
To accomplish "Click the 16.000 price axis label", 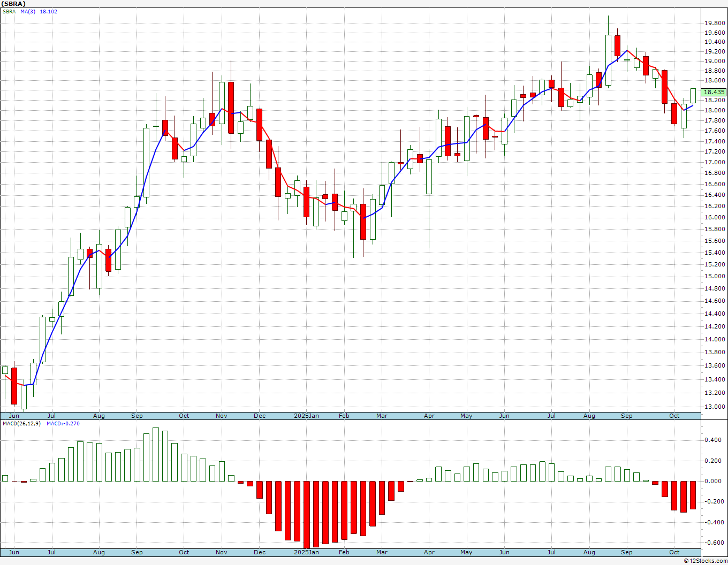I will click(x=716, y=218).
